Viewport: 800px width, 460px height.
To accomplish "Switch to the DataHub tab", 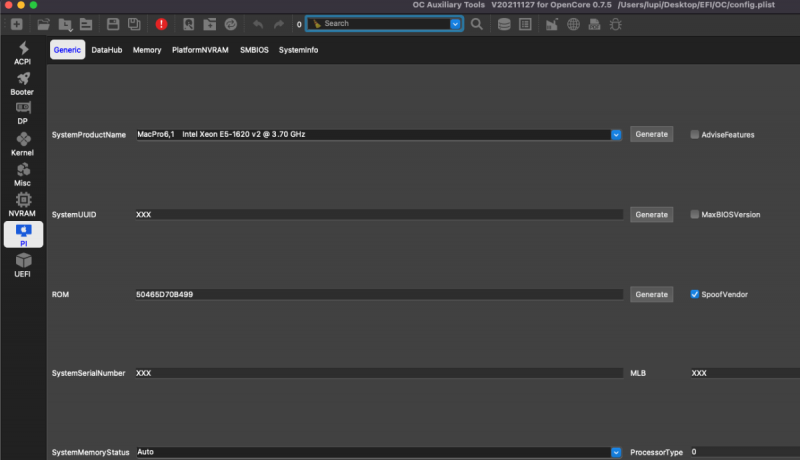I will point(107,50).
